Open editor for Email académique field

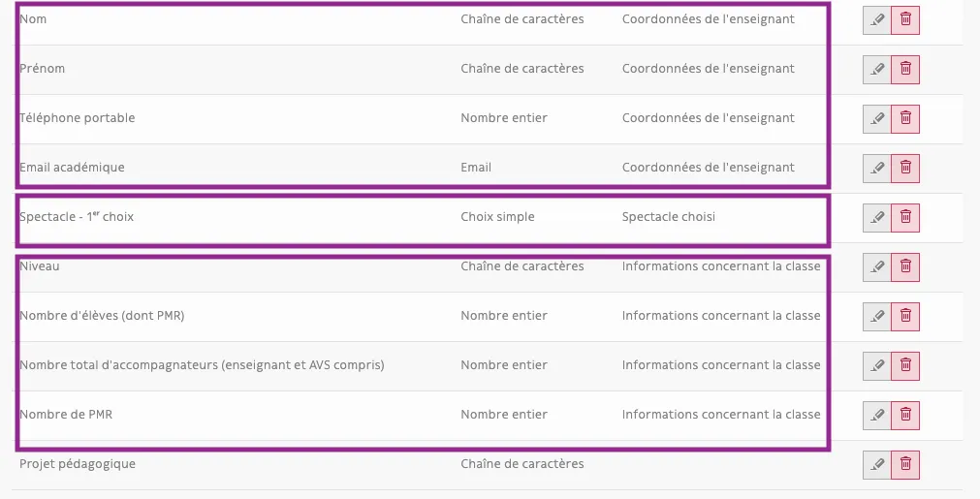pyautogui.click(x=877, y=168)
